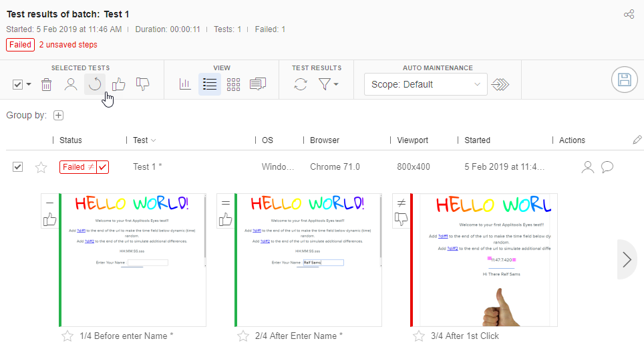Switch to bar chart view
The height and width of the screenshot is (349, 644).
tap(185, 84)
